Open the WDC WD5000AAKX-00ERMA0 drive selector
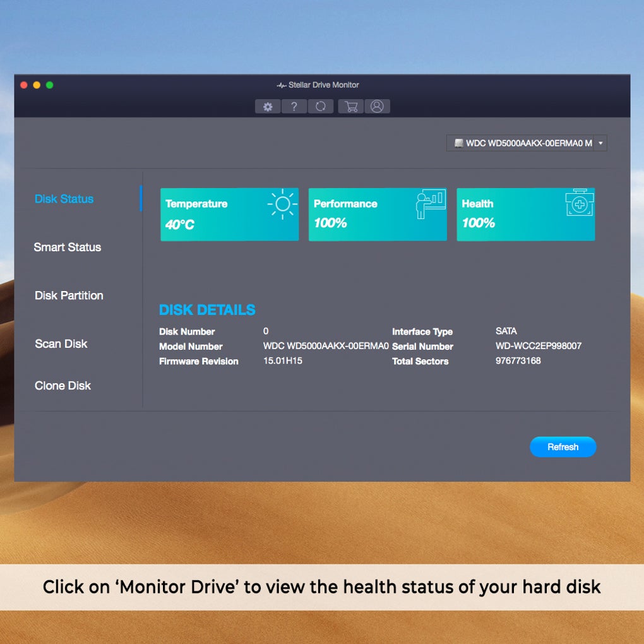644x644 pixels. point(527,143)
